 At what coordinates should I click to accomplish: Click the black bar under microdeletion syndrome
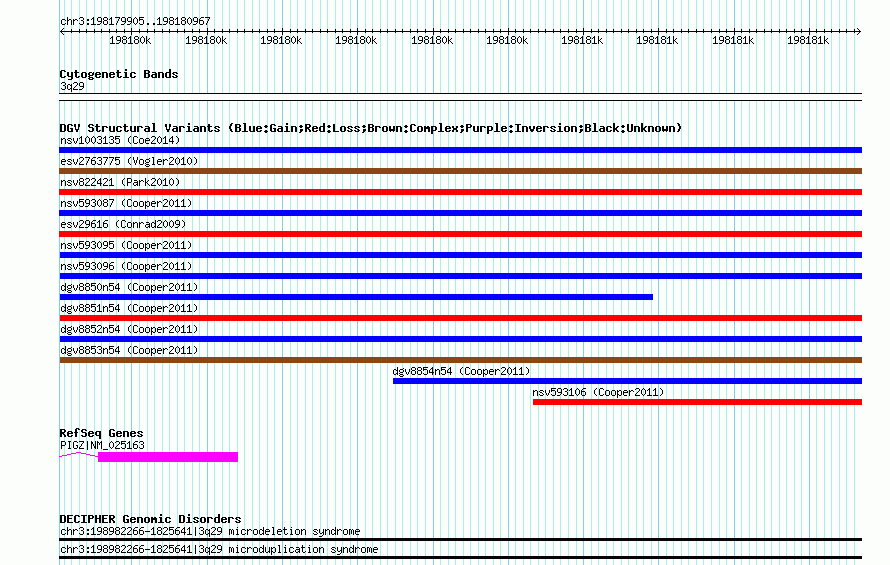(460, 539)
